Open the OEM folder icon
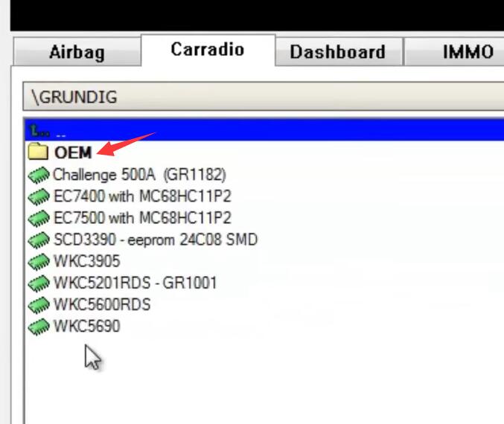This screenshot has width=504, height=424. click(38, 152)
